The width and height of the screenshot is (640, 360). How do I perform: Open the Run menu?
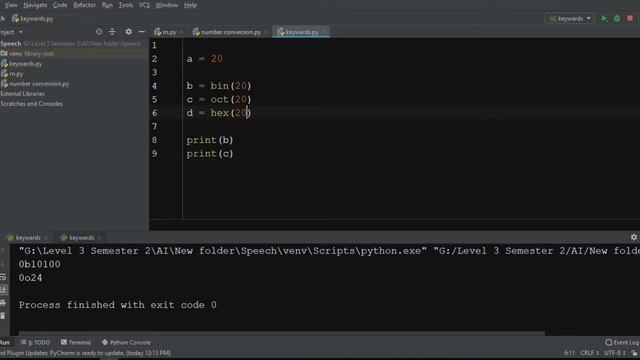tap(107, 5)
